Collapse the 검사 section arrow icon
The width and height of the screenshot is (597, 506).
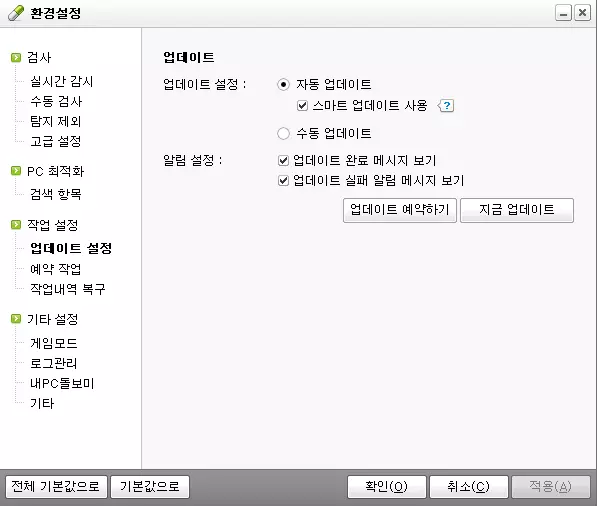[x=16, y=57]
